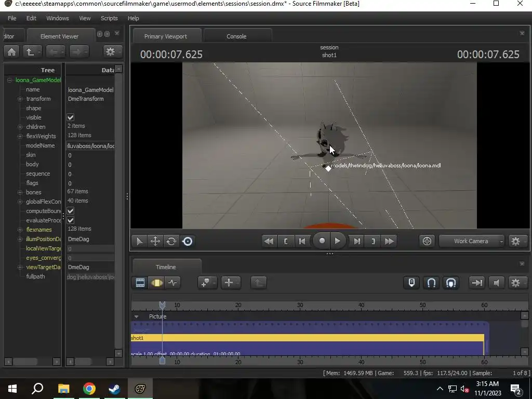Toggle the lock playhead icon

411,283
